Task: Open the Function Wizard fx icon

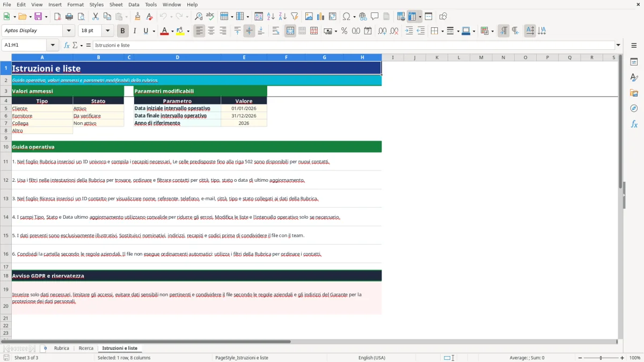Action: click(x=67, y=46)
